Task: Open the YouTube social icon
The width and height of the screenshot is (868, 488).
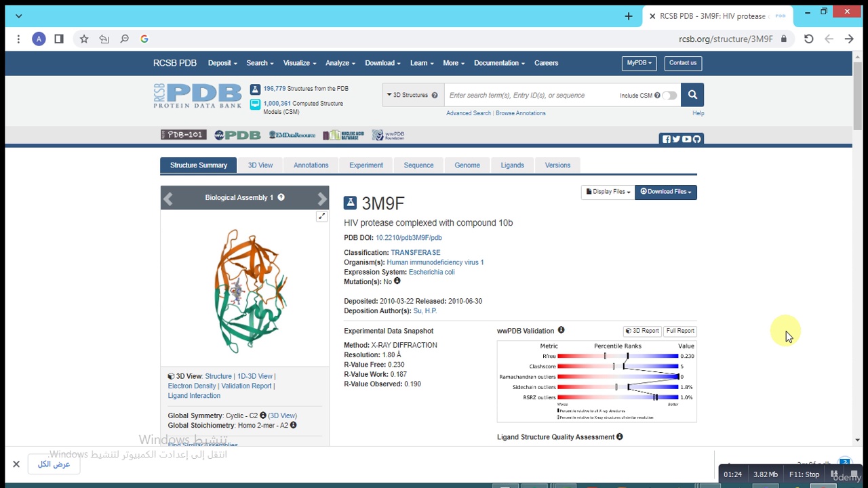Action: pos(686,139)
